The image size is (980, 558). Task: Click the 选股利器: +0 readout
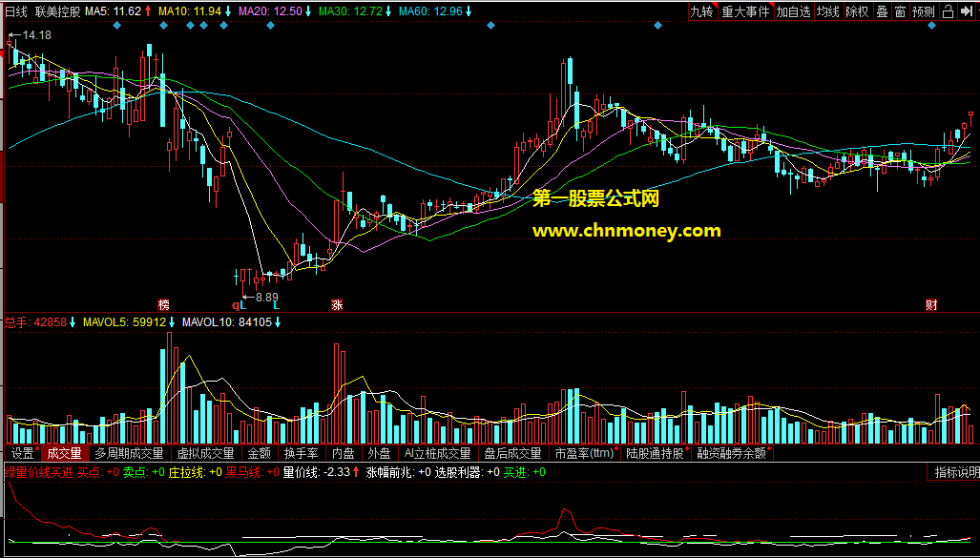click(468, 472)
